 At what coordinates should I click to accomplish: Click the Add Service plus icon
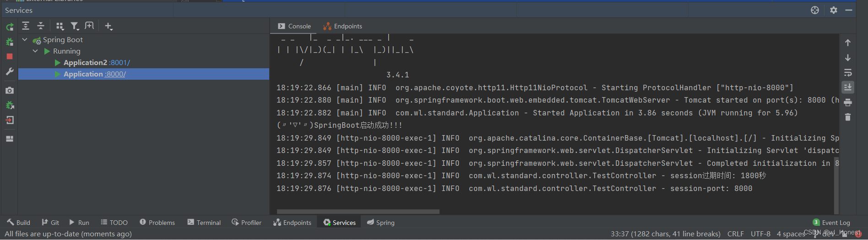(108, 26)
